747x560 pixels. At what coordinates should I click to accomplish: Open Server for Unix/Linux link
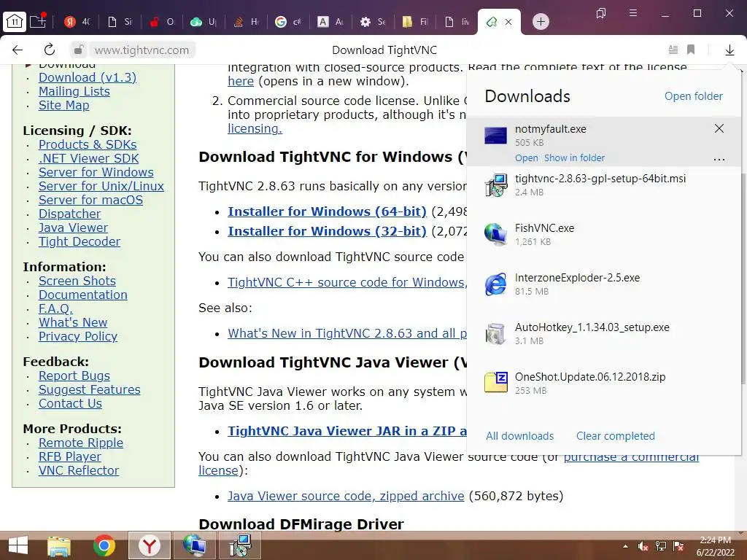pos(101,186)
